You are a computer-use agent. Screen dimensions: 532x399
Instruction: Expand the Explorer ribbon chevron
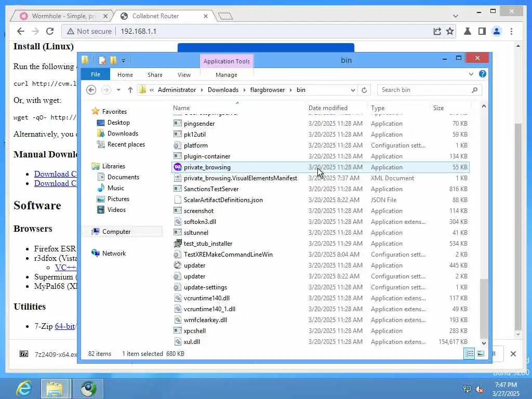pos(471,74)
